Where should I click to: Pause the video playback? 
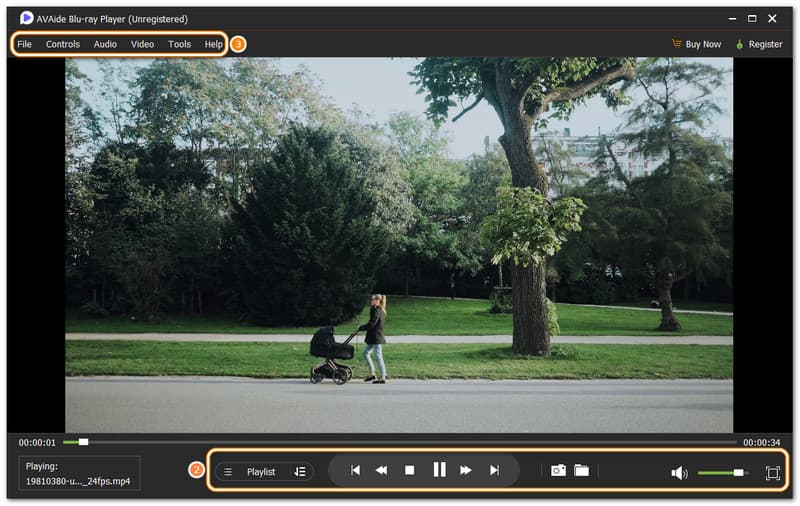pos(438,470)
